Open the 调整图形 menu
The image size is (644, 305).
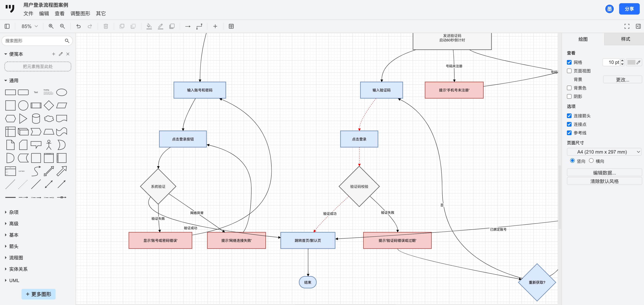80,13
